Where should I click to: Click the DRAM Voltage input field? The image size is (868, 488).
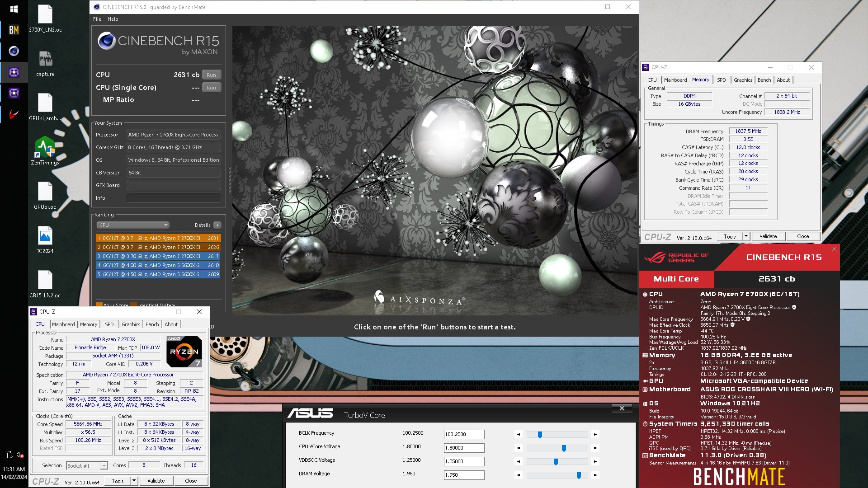[464, 475]
